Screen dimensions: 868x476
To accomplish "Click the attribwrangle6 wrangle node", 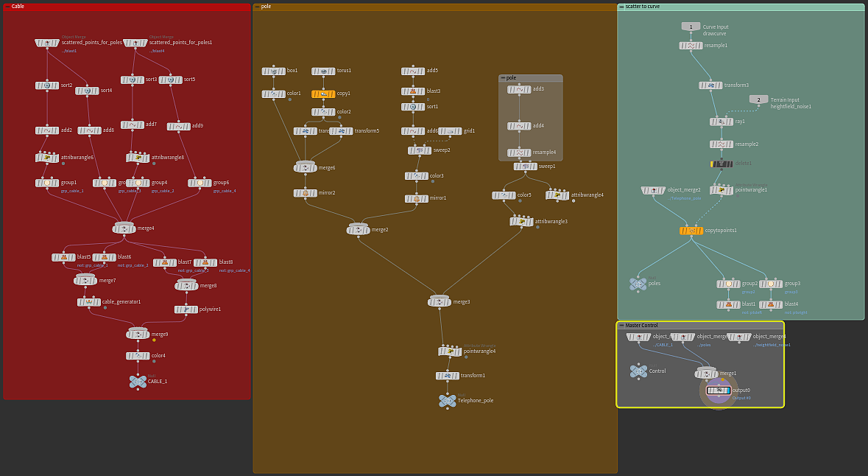I will 47,158.
